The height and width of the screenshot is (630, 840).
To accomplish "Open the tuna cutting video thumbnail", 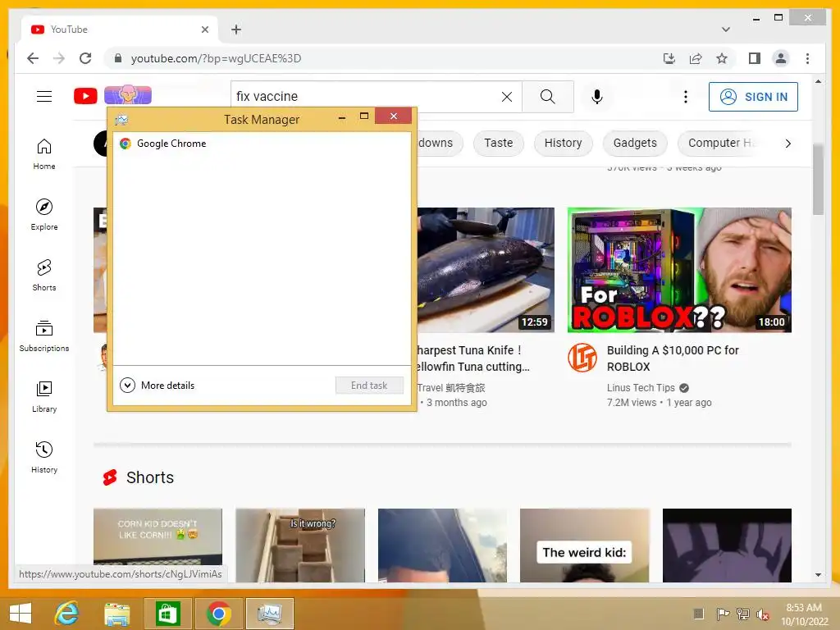I will 486,270.
